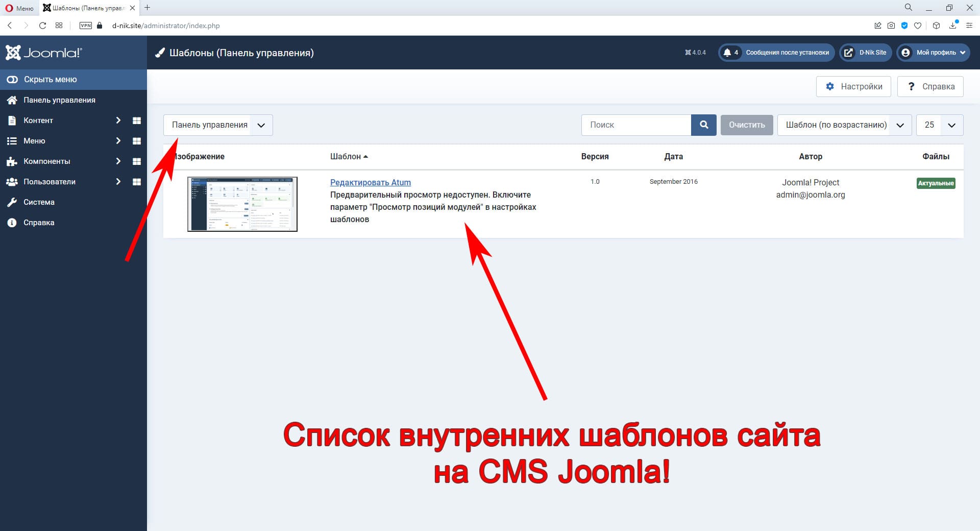Click the Автор column header
Viewport: 980px width, 531px height.
pyautogui.click(x=811, y=157)
